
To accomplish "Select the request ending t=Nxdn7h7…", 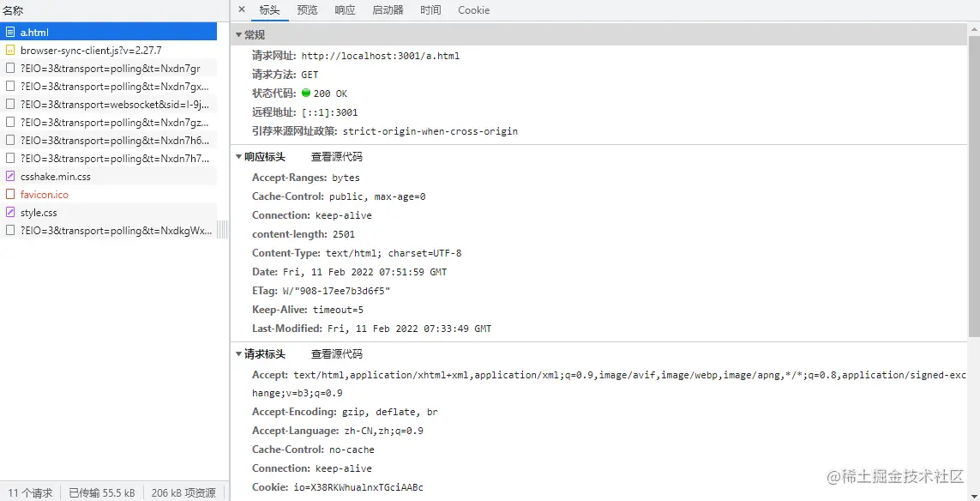I will (x=109, y=159).
